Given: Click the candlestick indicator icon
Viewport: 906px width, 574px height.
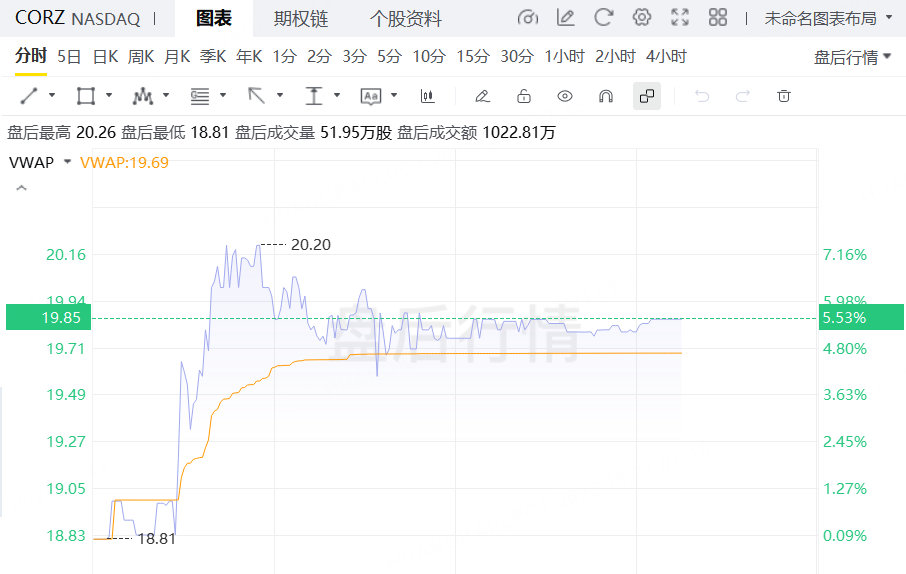Looking at the screenshot, I should pyautogui.click(x=428, y=96).
